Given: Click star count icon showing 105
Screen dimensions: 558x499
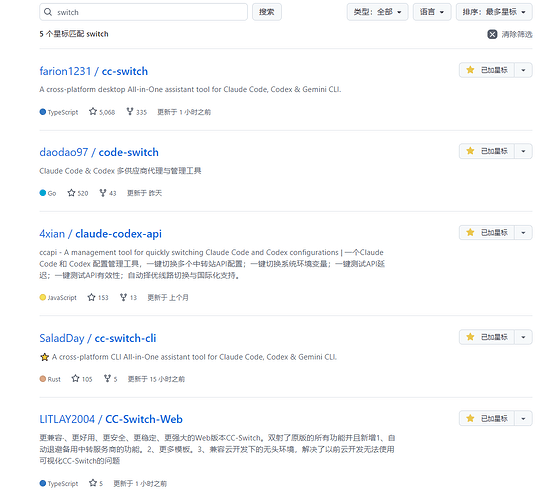Looking at the screenshot, I should coord(75,379).
